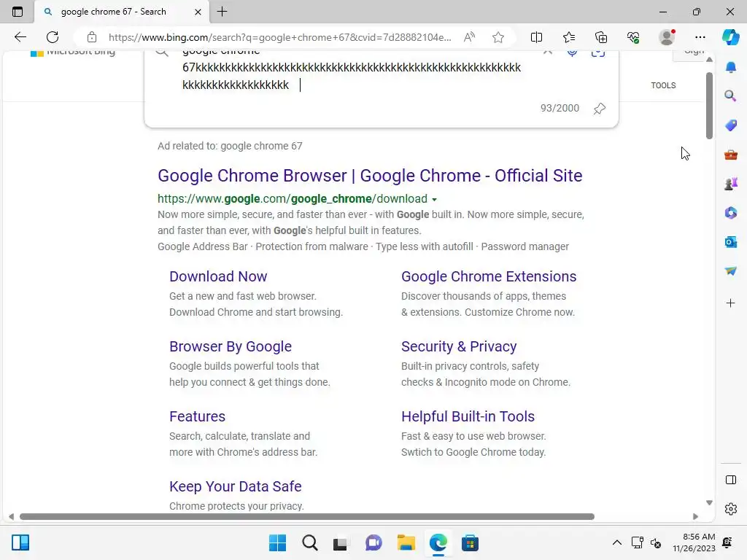
Task: Open Read aloud from address bar
Action: tap(469, 37)
